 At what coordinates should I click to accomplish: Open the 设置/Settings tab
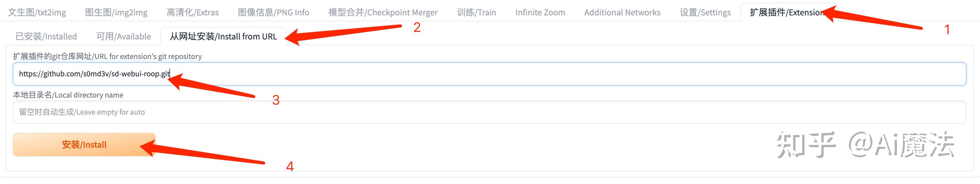pyautogui.click(x=705, y=13)
